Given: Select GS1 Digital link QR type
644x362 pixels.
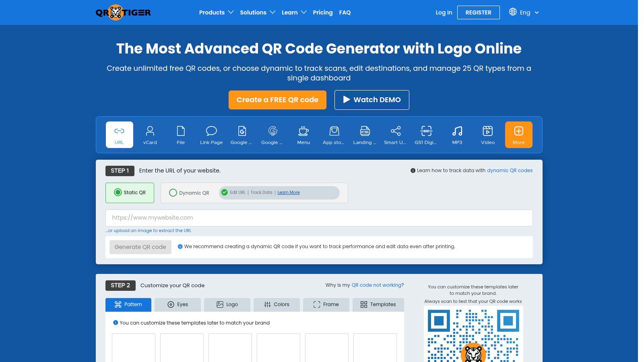Looking at the screenshot, I should 426,135.
